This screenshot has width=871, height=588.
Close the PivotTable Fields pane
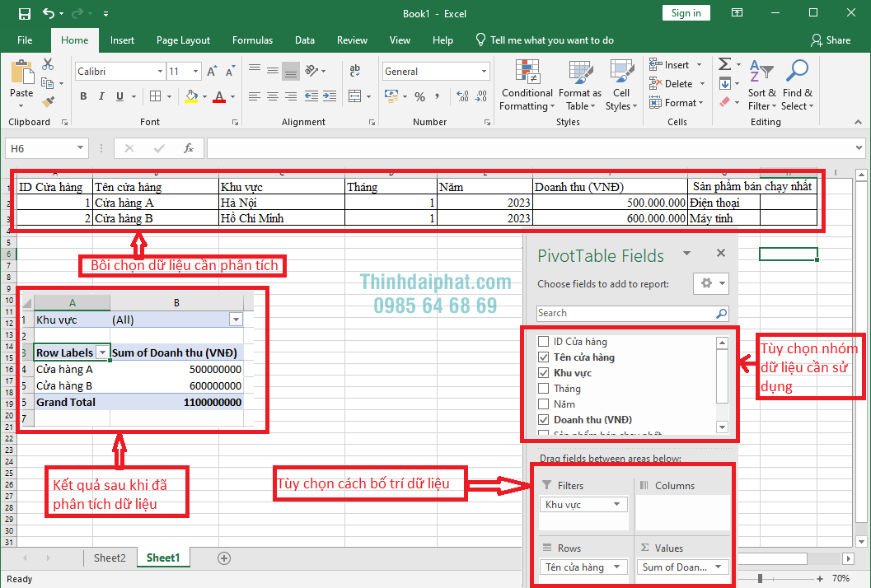pos(721,253)
